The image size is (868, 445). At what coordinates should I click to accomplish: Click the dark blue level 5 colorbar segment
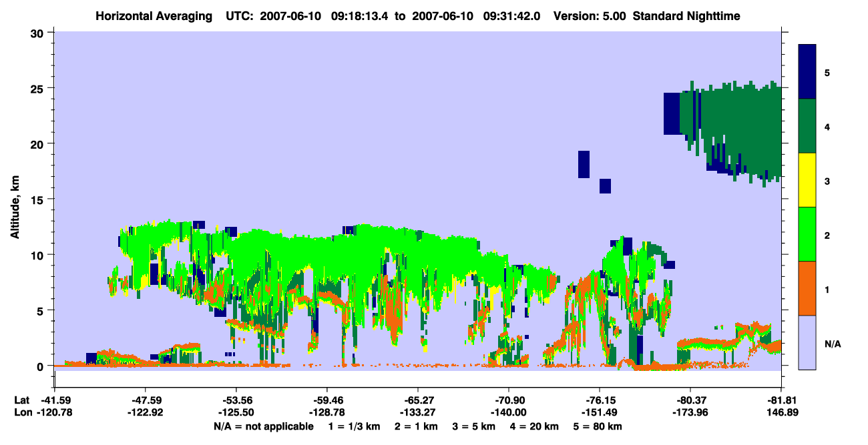point(807,72)
